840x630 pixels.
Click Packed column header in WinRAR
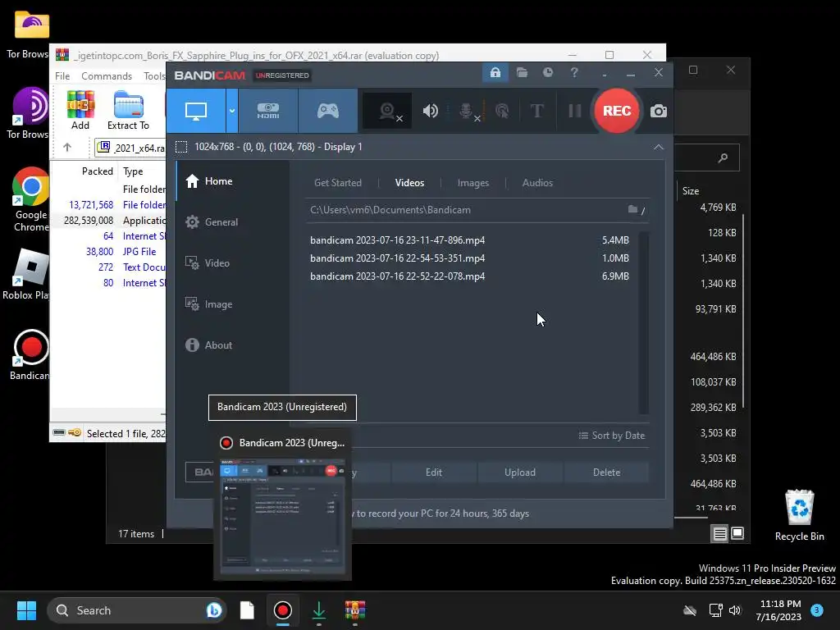97,171
